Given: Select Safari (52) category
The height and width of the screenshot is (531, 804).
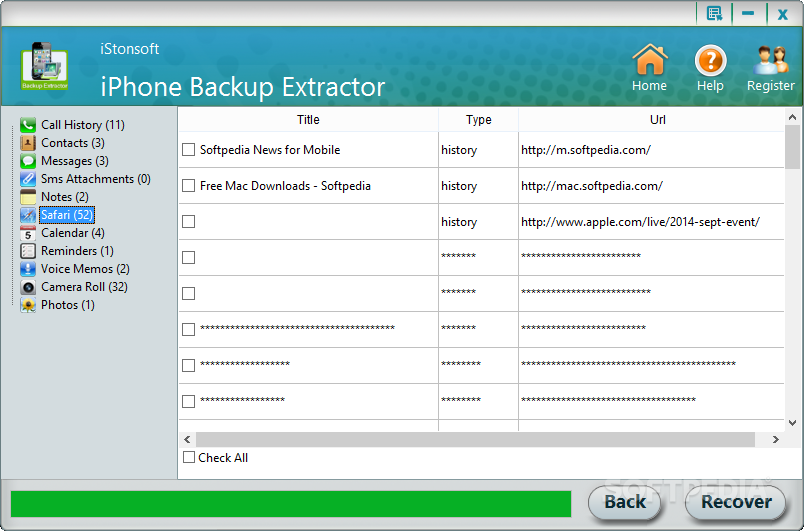Looking at the screenshot, I should point(67,215).
